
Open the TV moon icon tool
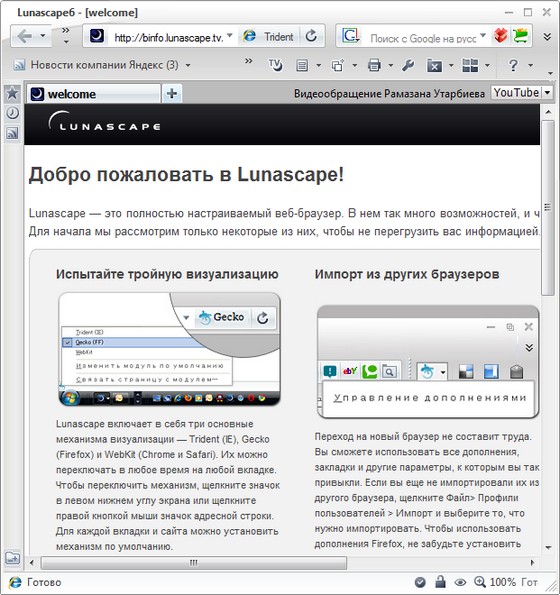[x=275, y=65]
